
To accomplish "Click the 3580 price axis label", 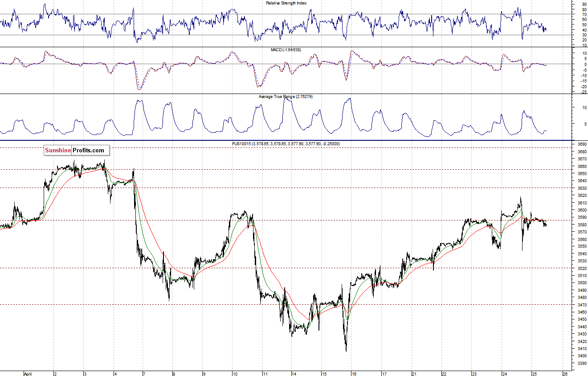I will coord(581,225).
